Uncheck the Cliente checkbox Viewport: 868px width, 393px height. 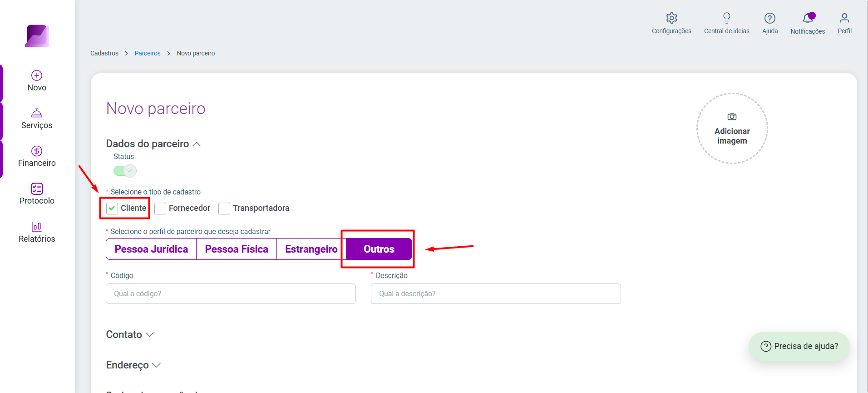112,208
